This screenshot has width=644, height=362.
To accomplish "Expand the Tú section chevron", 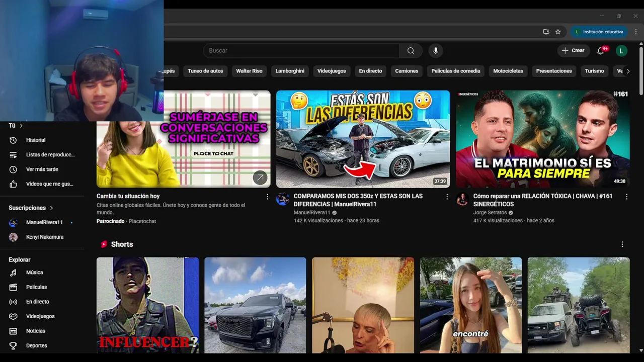I will click(21, 126).
